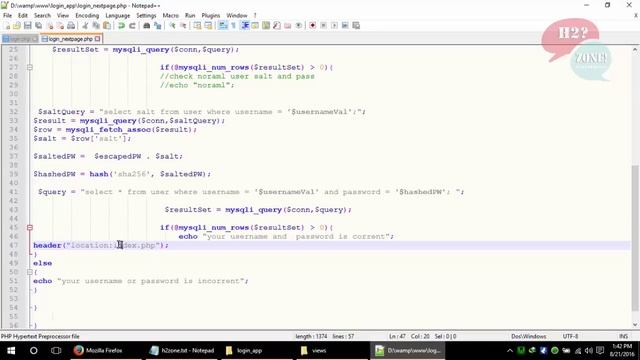Screen dimensions: 640x360
Task: Click the Copy toolbar icon
Action: click(96, 26)
